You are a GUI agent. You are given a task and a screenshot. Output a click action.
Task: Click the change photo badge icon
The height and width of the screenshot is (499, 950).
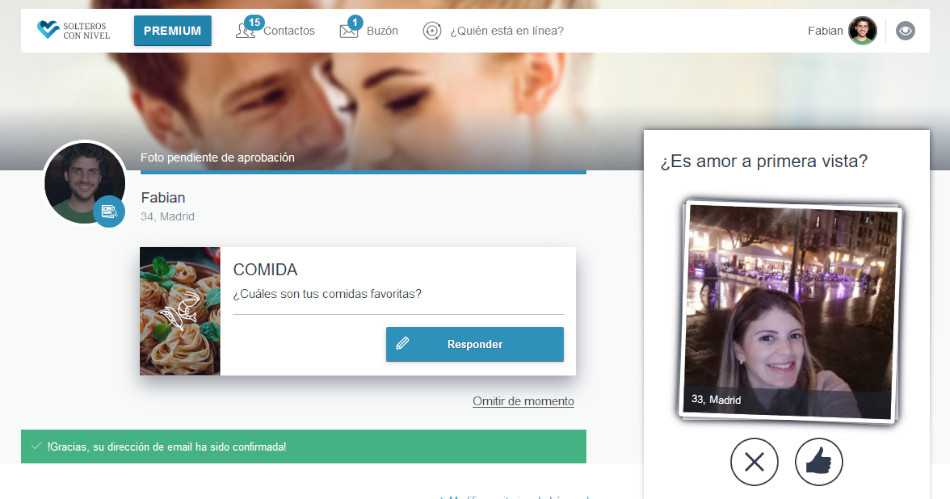(109, 211)
